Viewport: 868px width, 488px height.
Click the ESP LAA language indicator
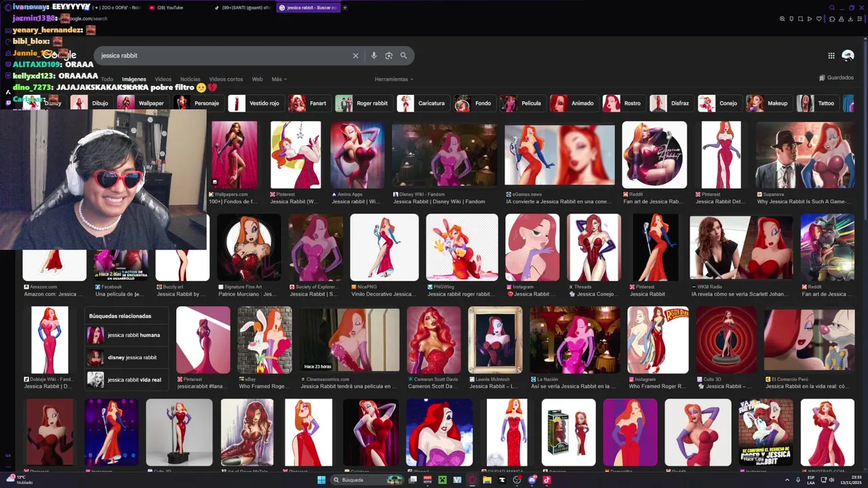pos(810,480)
